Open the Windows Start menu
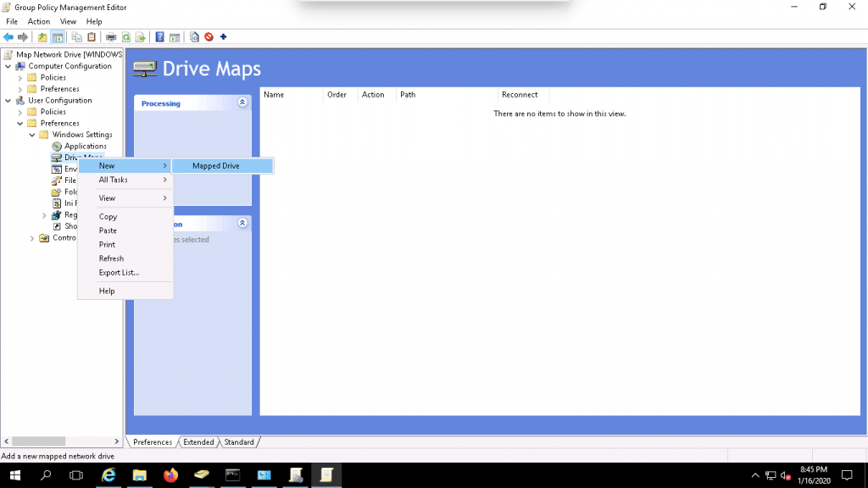 click(15, 475)
